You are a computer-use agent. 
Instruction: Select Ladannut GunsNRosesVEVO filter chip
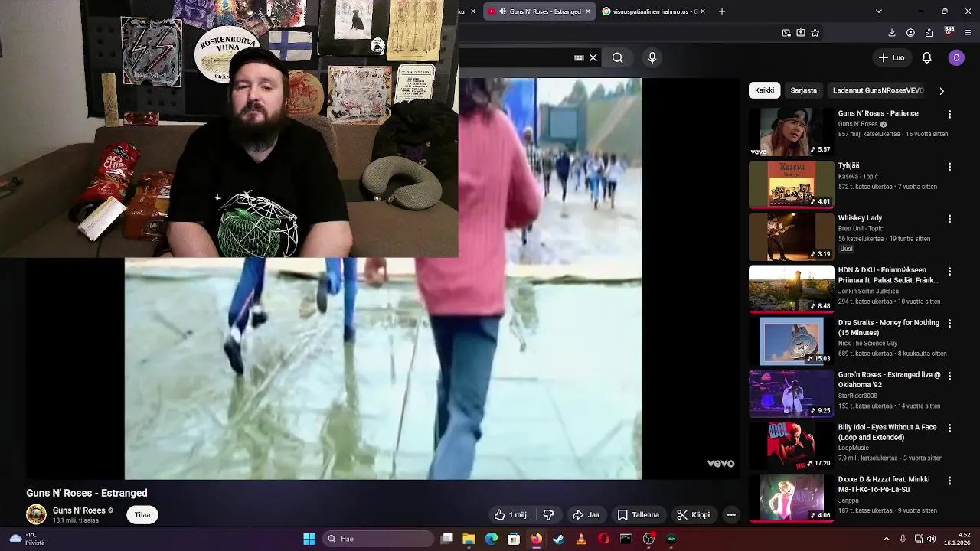coord(878,90)
